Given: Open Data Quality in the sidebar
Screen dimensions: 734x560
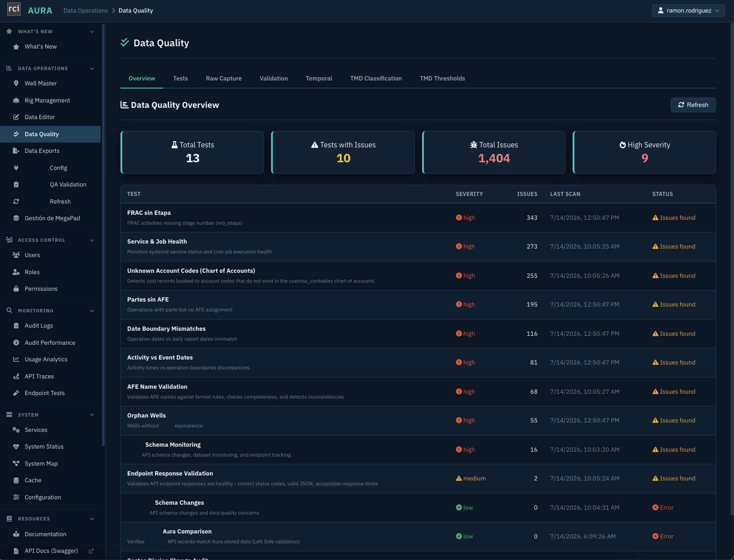Looking at the screenshot, I should (x=50, y=134).
